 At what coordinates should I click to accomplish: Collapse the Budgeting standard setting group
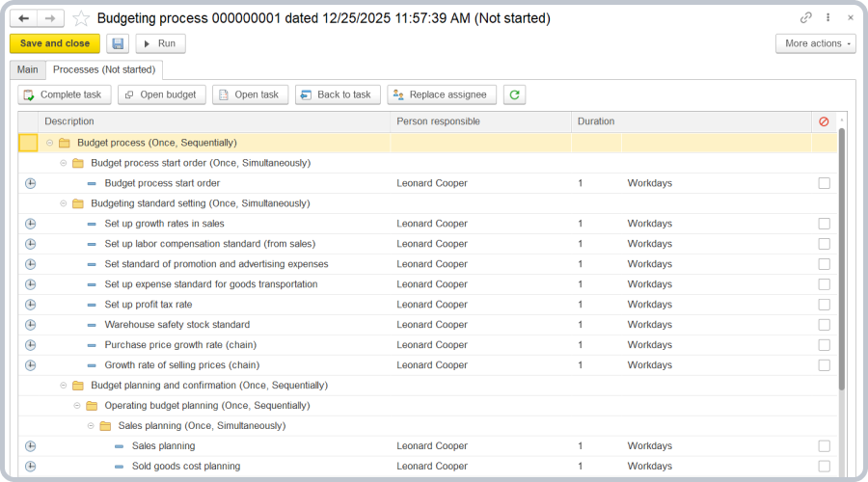(64, 203)
